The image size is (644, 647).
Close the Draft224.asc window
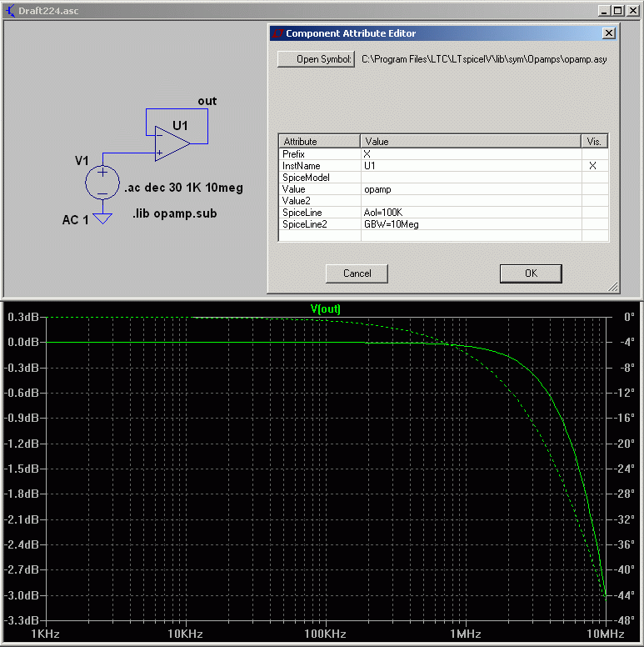[x=633, y=11]
